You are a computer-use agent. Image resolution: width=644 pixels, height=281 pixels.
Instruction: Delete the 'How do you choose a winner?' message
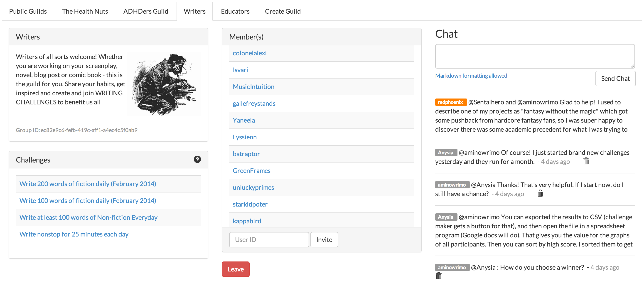[x=438, y=276]
